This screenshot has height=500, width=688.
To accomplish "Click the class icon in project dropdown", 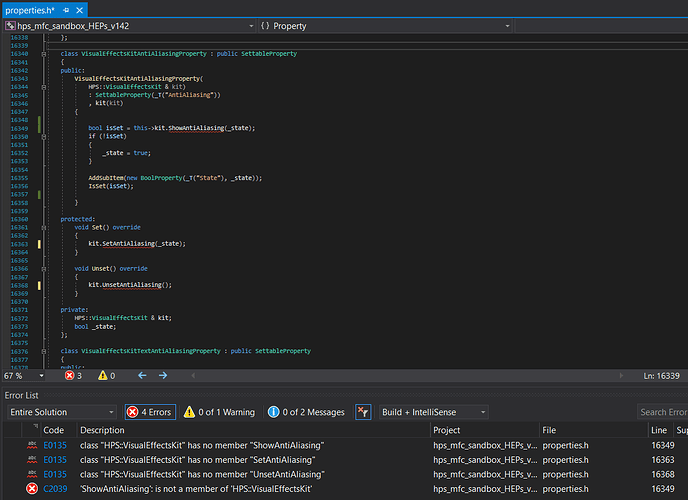I will point(10,26).
